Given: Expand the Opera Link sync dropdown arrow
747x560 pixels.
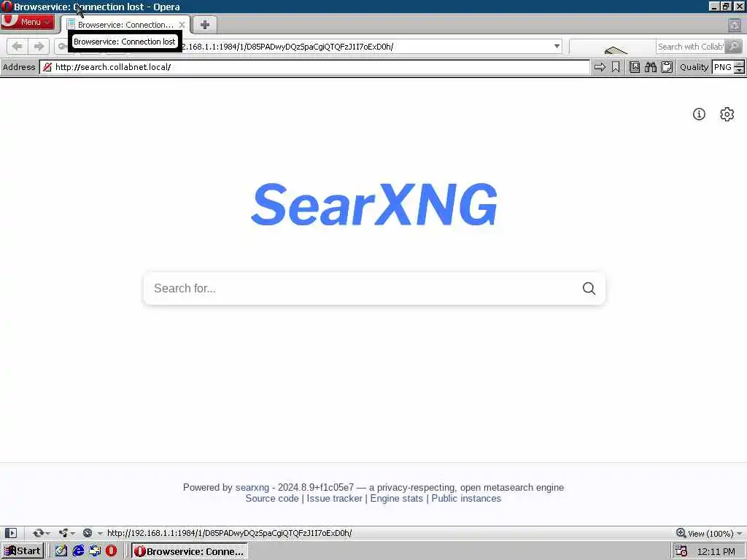Looking at the screenshot, I should pyautogui.click(x=47, y=534).
